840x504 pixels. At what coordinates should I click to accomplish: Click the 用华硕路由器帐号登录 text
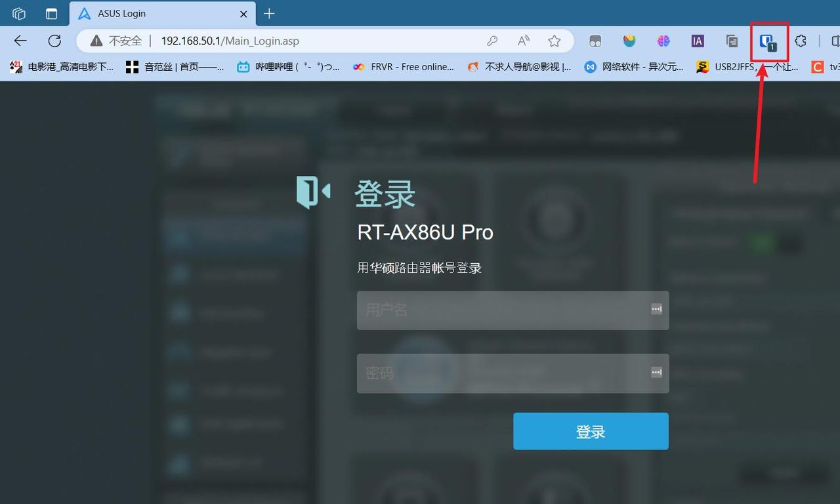(419, 268)
